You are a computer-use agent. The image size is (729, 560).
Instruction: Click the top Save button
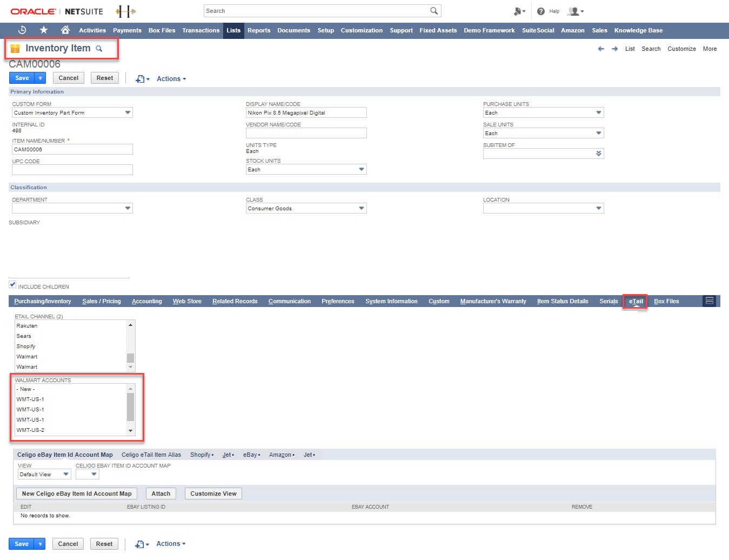coord(22,78)
